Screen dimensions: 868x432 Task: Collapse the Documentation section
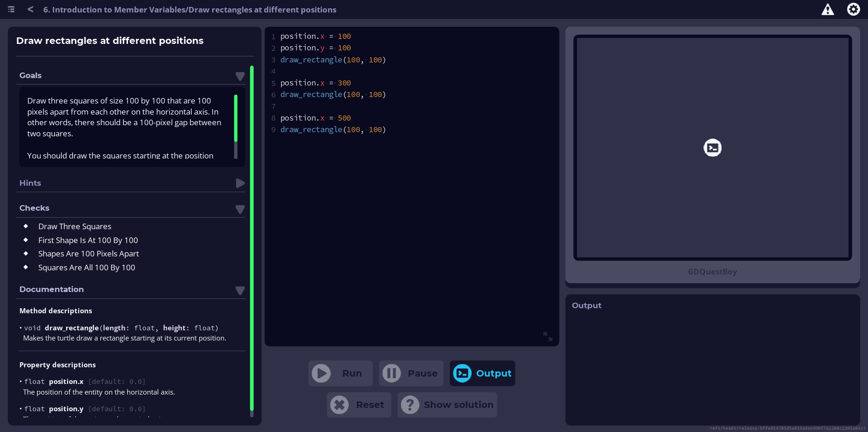(240, 291)
